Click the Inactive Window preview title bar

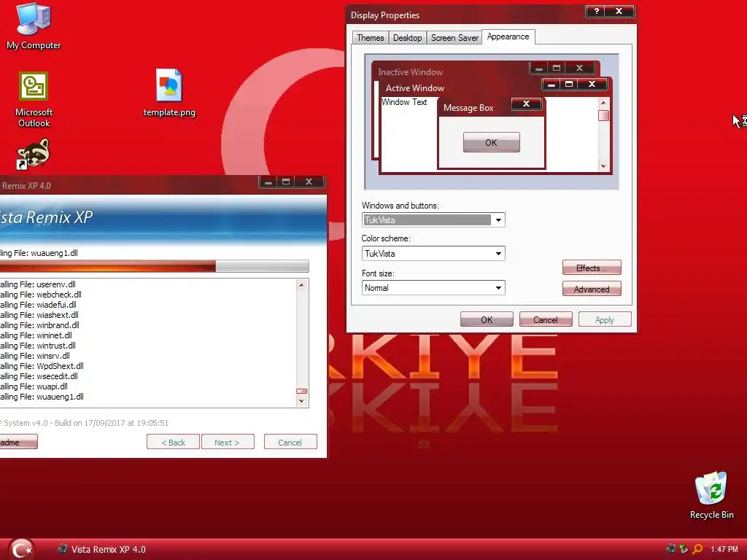(x=450, y=71)
